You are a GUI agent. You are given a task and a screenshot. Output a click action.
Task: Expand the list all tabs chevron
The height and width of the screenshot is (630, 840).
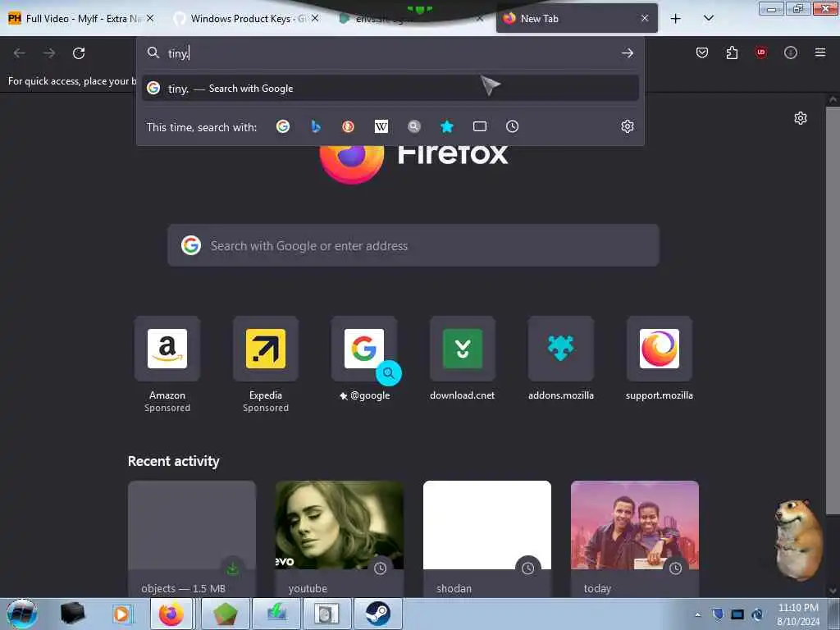(708, 18)
